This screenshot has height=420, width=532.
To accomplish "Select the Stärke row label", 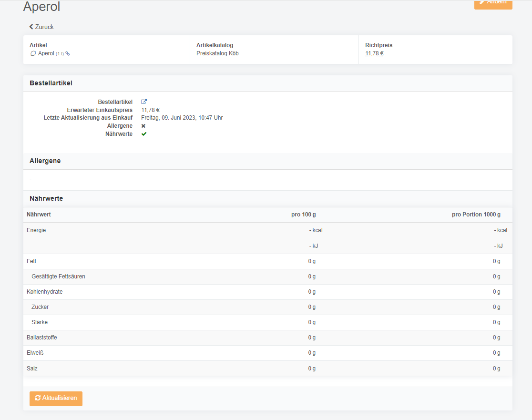I will pyautogui.click(x=40, y=322).
